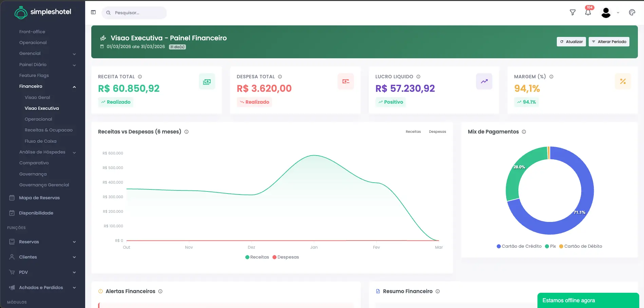Open the user avatar dropdown
This screenshot has height=308, width=644.
[x=610, y=13]
